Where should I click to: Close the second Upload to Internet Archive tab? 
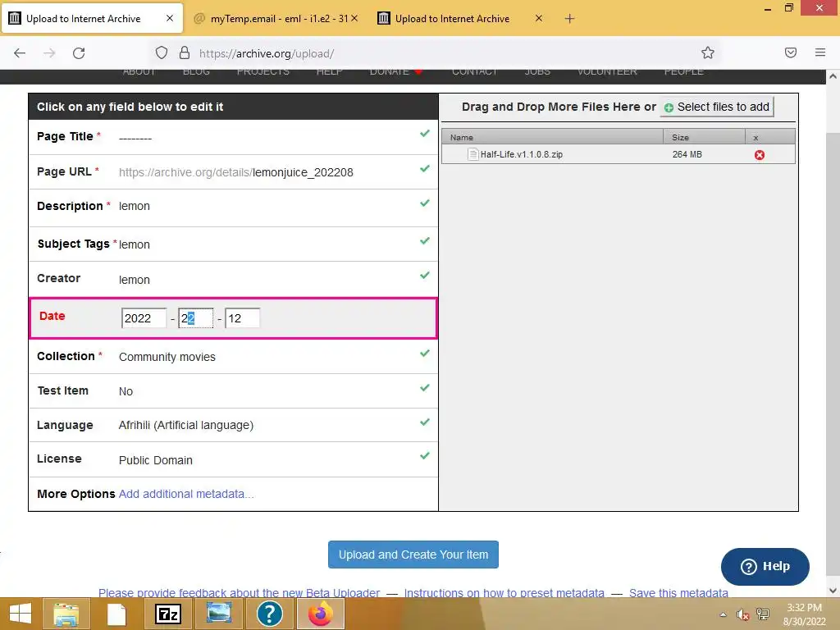539,18
